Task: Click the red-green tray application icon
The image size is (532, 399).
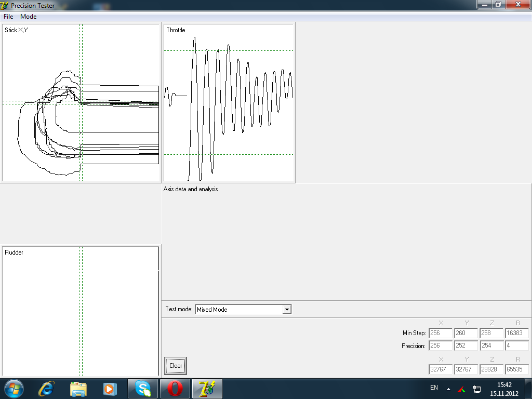Action: 461,389
